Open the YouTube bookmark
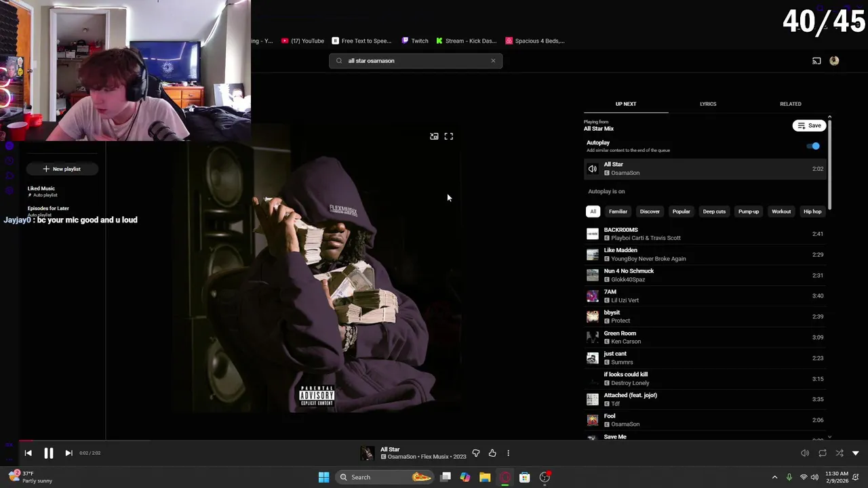 click(x=302, y=41)
